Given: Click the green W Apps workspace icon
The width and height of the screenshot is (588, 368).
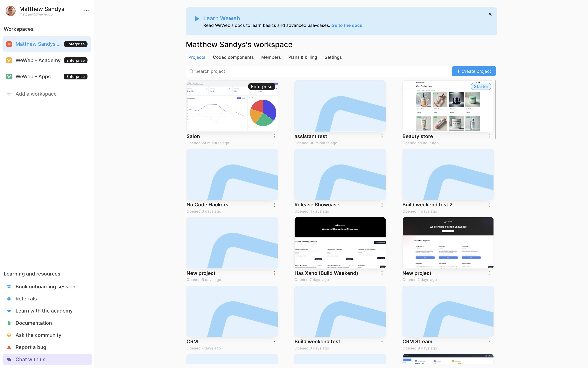Looking at the screenshot, I should click(9, 76).
